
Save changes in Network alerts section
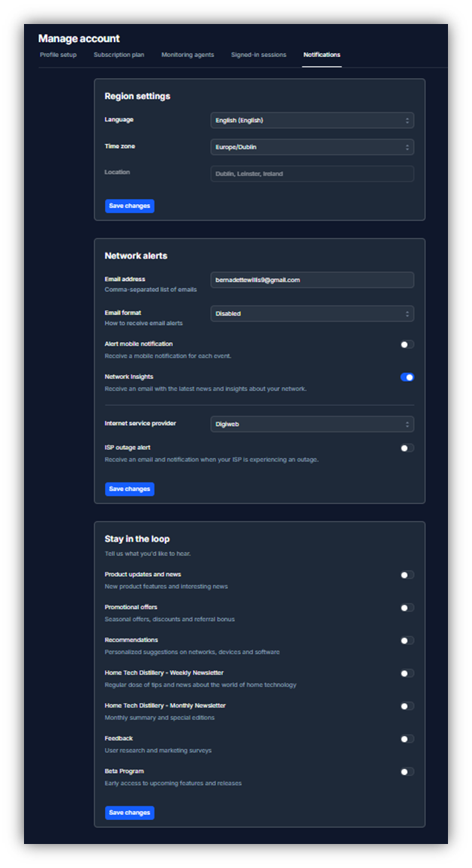(x=129, y=488)
